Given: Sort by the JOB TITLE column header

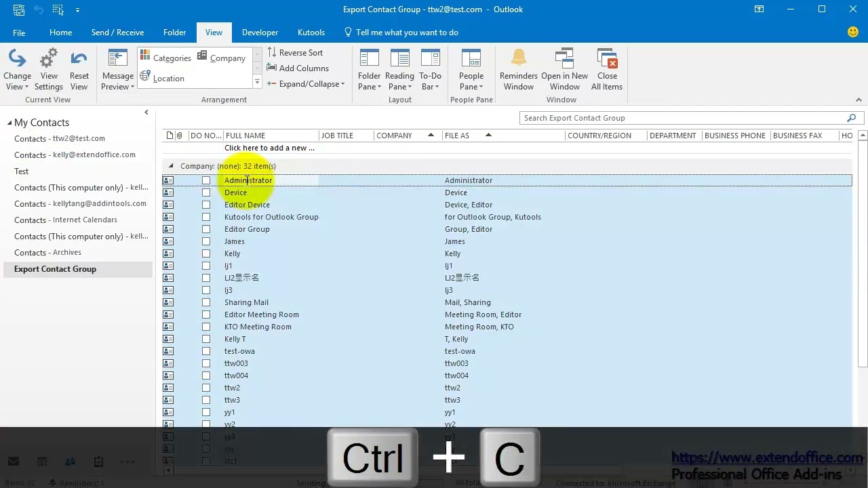Looking at the screenshot, I should (347, 136).
